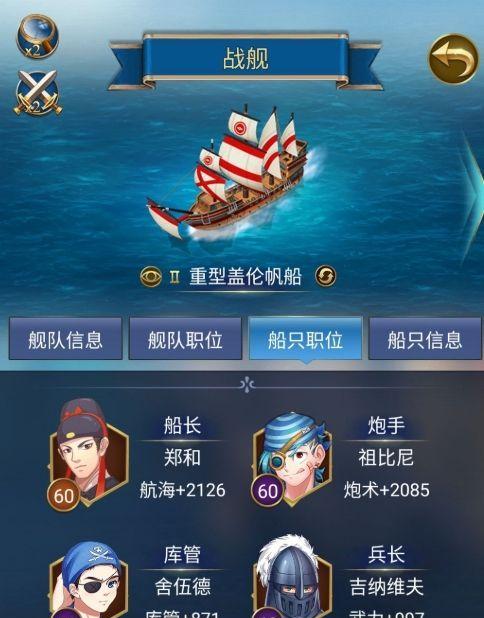Screen dimensions: 484x618
Task: Open the 船只信息 tab
Action: [x=425, y=339]
